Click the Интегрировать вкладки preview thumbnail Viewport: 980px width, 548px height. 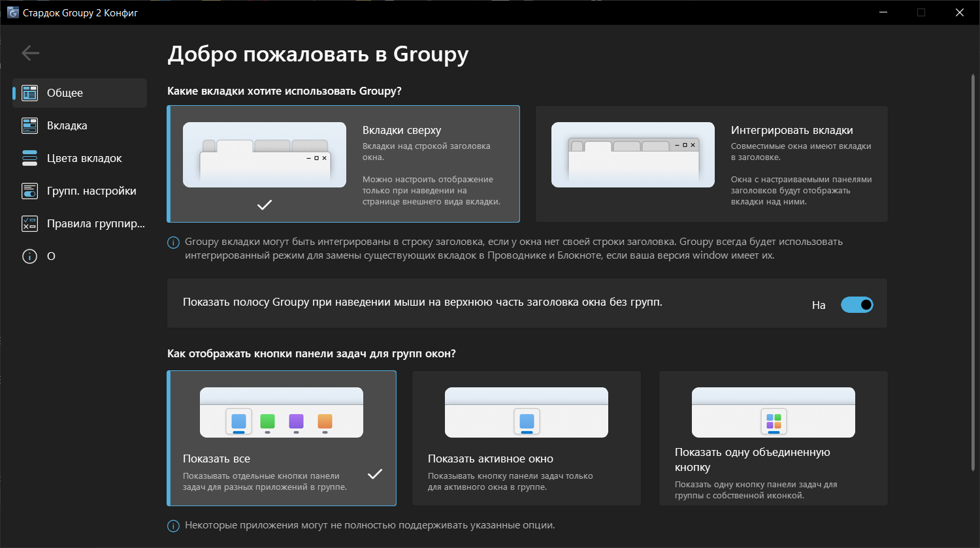[633, 155]
